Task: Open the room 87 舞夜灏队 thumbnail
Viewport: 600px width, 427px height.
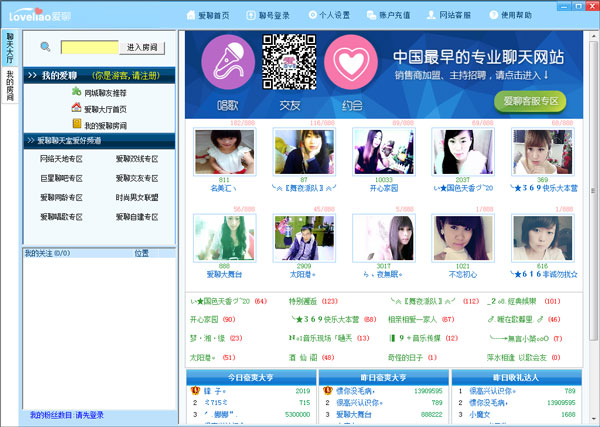Action: [x=304, y=152]
